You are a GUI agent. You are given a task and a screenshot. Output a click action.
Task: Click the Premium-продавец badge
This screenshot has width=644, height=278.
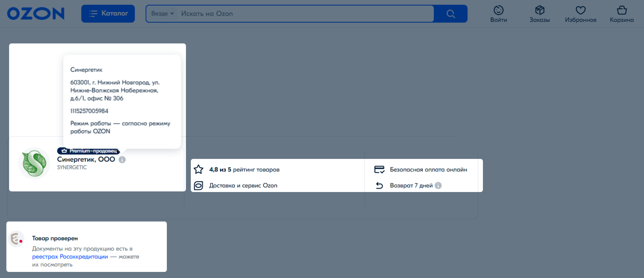88,151
